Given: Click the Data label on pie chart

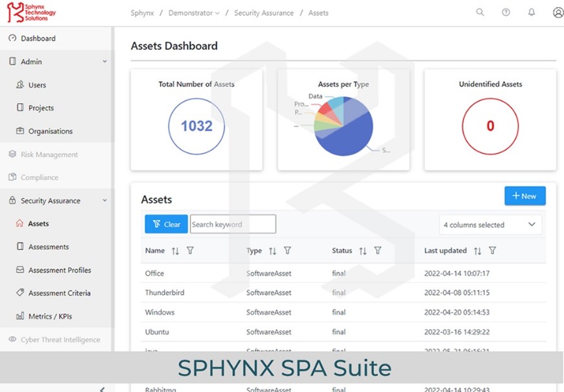Looking at the screenshot, I should [316, 96].
